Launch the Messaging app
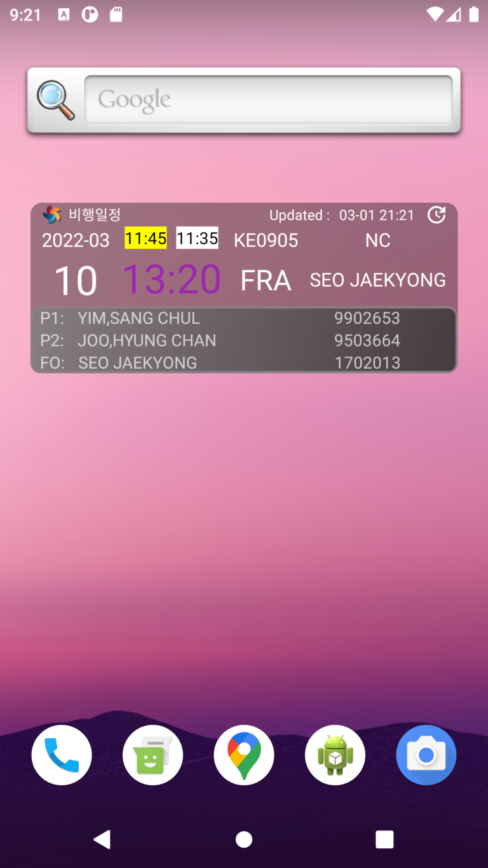This screenshot has width=488, height=868. (152, 755)
